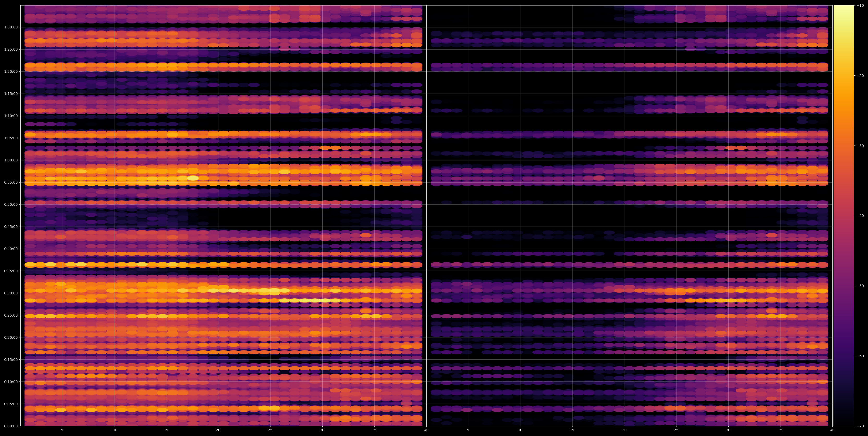Click x-axis tick 25 of right heatmap
The width and height of the screenshot is (868, 436).
pos(676,430)
